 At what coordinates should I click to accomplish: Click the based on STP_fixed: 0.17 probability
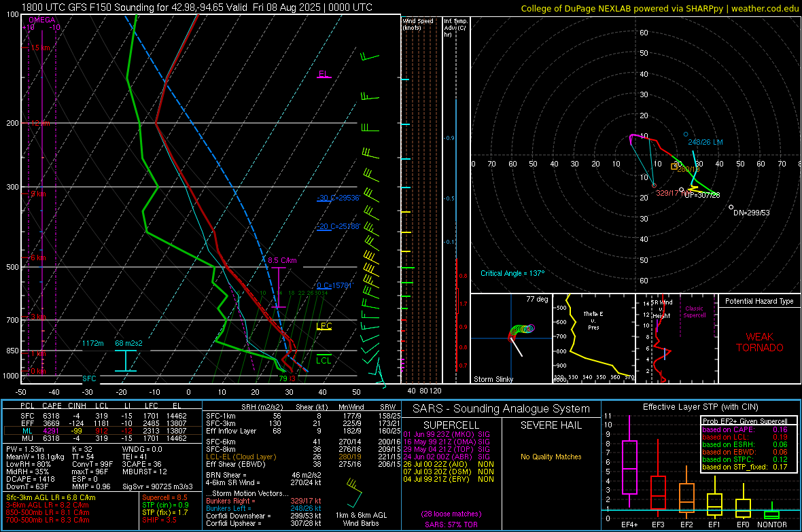[x=745, y=467]
